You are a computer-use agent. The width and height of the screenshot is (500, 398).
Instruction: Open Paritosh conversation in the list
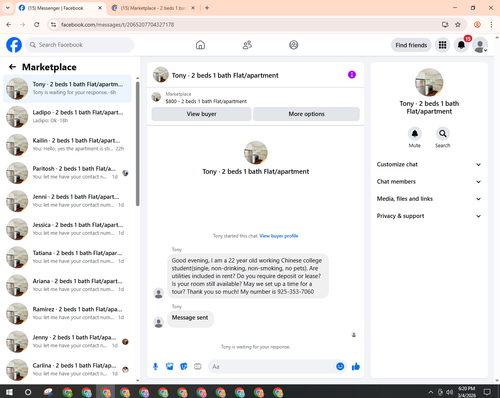(x=67, y=173)
